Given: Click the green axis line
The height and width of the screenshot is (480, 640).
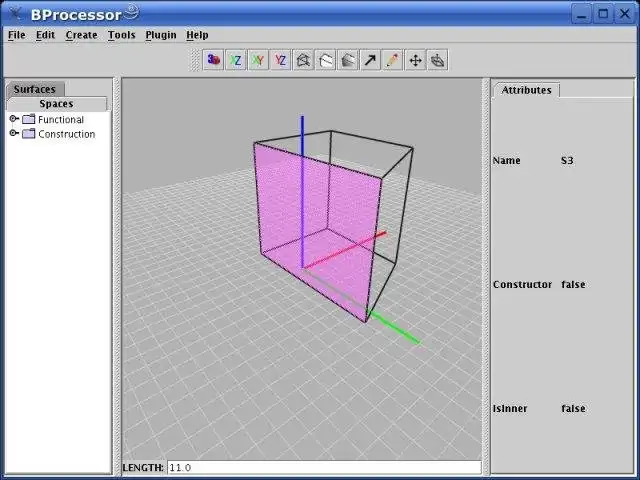Looking at the screenshot, I should pyautogui.click(x=394, y=328).
